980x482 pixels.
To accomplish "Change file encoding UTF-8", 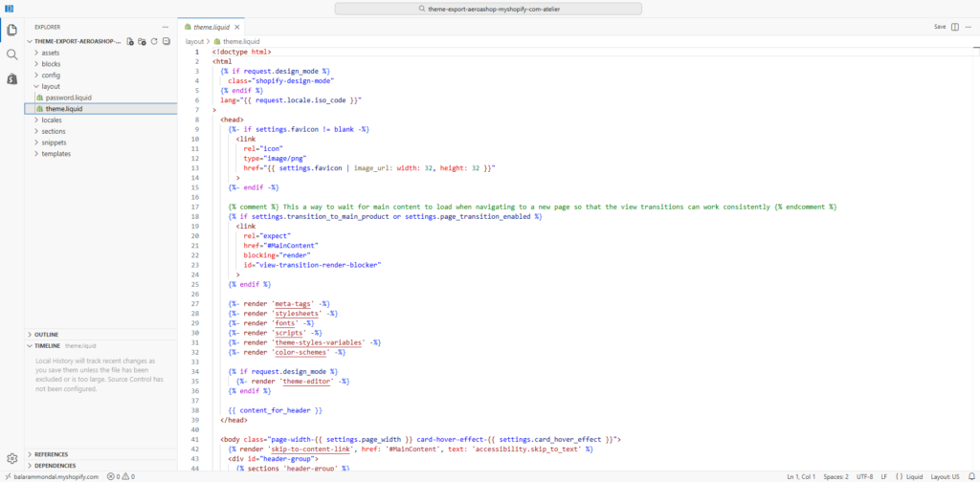I will pos(865,476).
